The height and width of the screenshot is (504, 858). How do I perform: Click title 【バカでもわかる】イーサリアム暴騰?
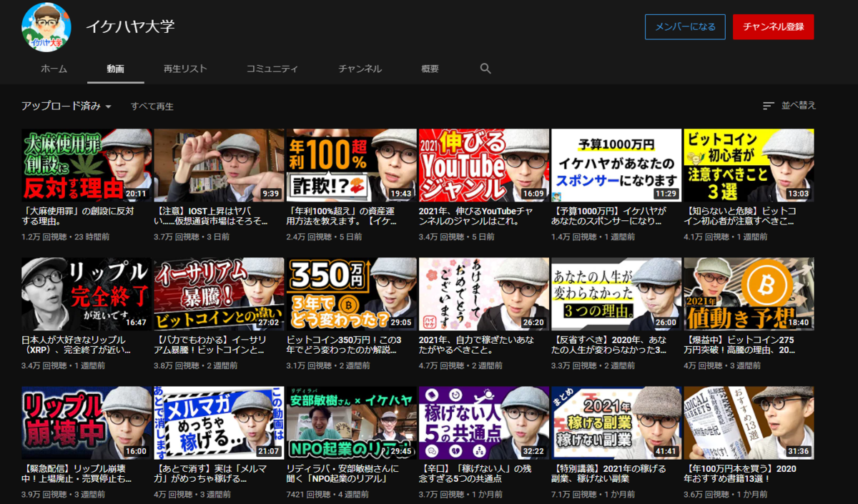point(212,345)
